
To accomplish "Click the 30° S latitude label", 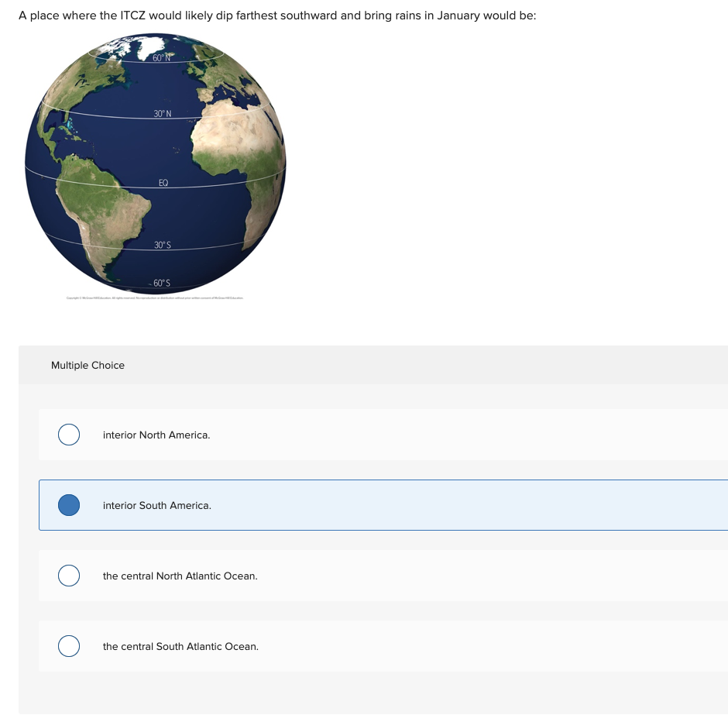I will click(162, 243).
